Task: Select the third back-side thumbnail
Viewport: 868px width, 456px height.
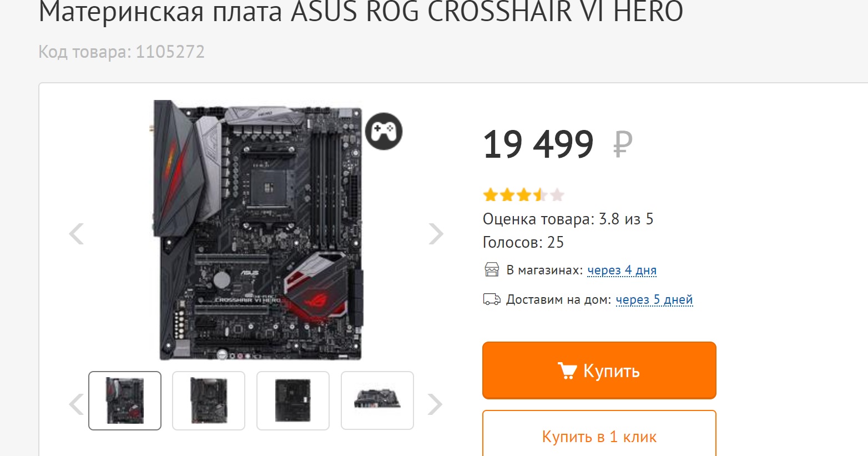Action: pos(293,400)
